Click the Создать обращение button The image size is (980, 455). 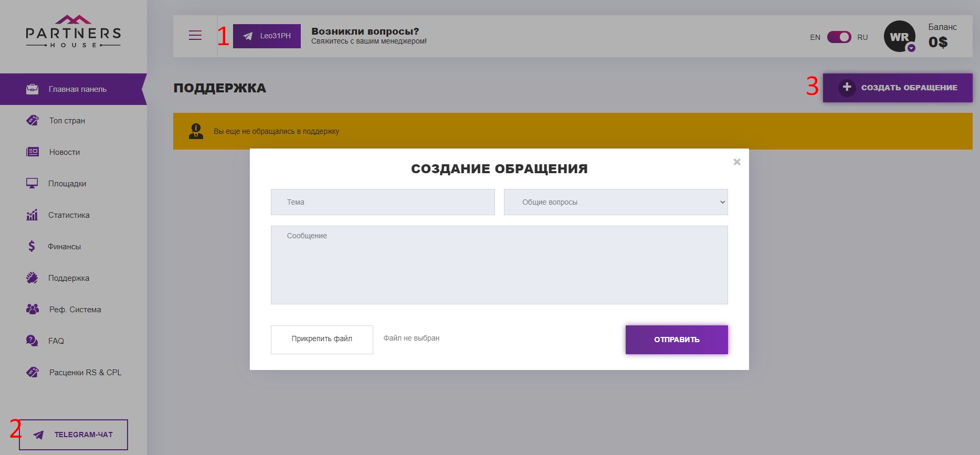point(898,88)
